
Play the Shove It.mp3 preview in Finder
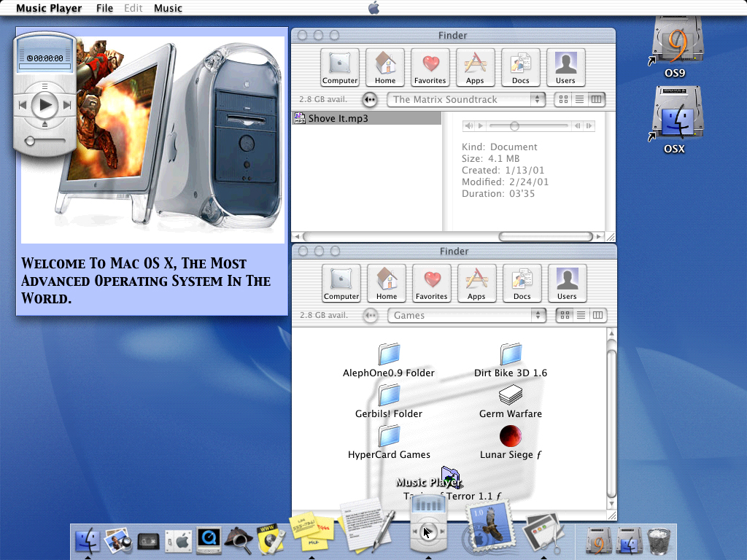point(481,125)
